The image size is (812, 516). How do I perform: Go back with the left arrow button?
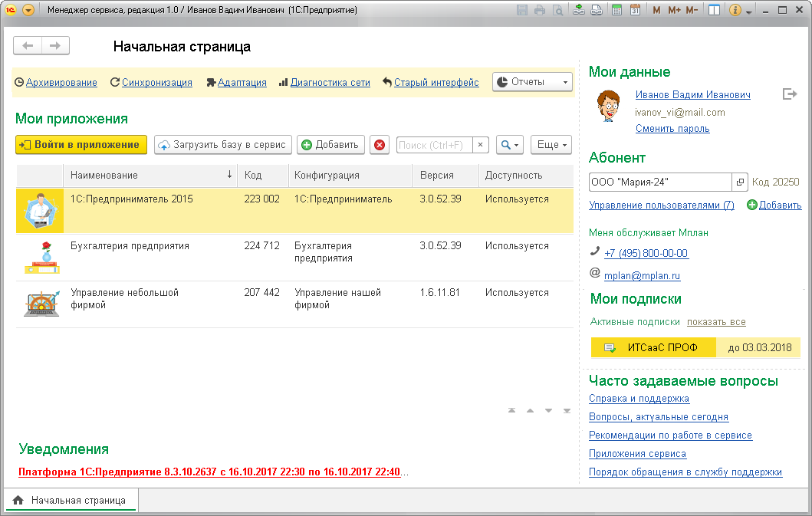click(x=28, y=45)
